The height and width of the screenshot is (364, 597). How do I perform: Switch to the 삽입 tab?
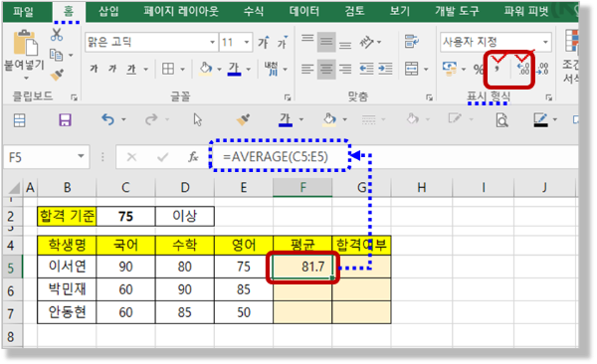pos(108,11)
